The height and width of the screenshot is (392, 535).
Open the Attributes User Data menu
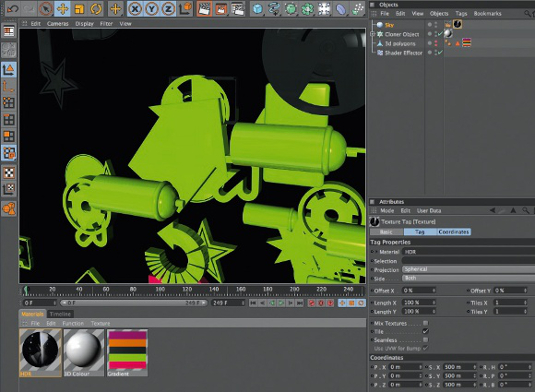coord(429,210)
